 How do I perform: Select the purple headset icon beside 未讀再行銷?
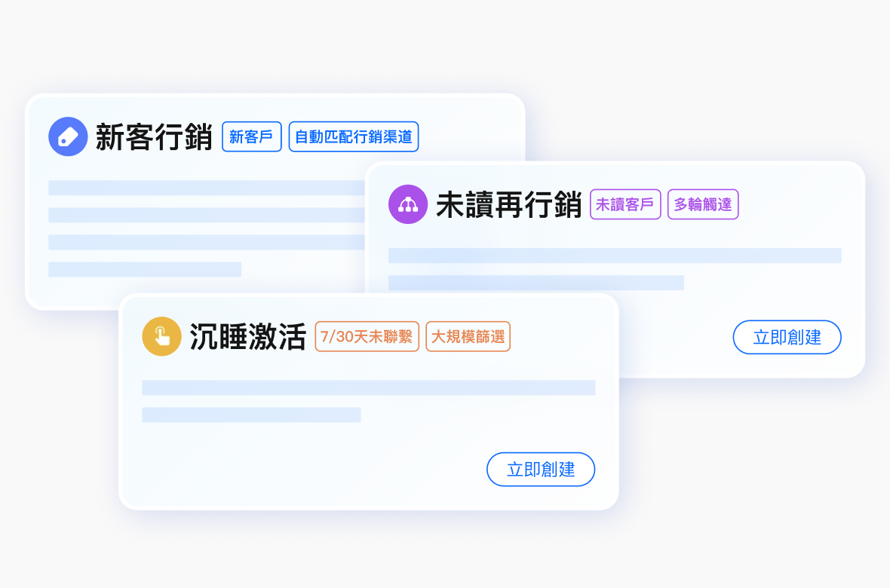coord(408,204)
